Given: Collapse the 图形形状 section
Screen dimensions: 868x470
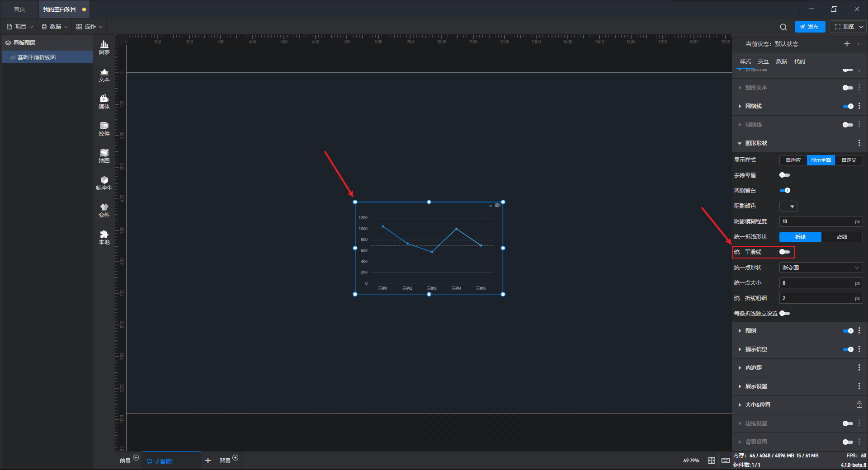Looking at the screenshot, I should [x=740, y=143].
